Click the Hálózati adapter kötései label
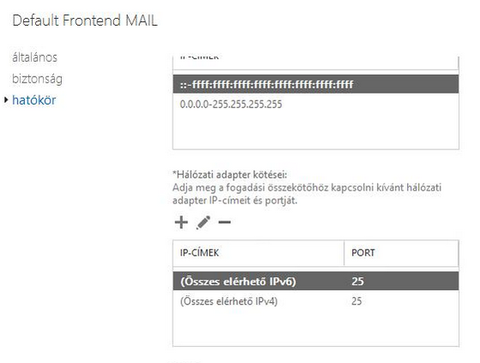480x363 pixels. (x=230, y=174)
